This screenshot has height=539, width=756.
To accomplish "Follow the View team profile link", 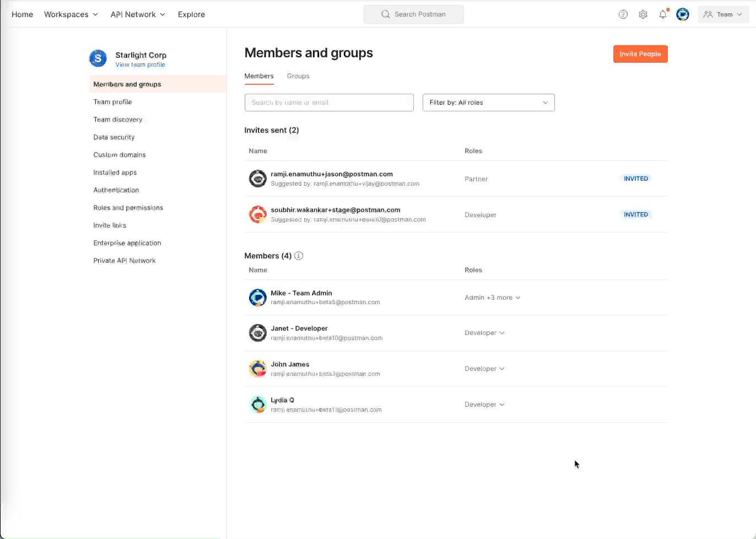I will click(x=140, y=65).
